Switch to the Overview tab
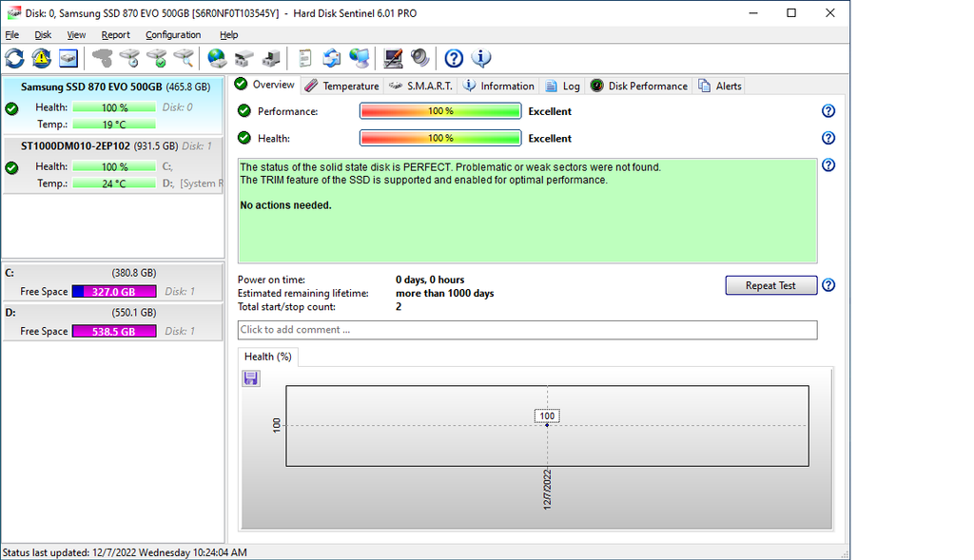Screen dimensions: 974x560 (x=266, y=85)
